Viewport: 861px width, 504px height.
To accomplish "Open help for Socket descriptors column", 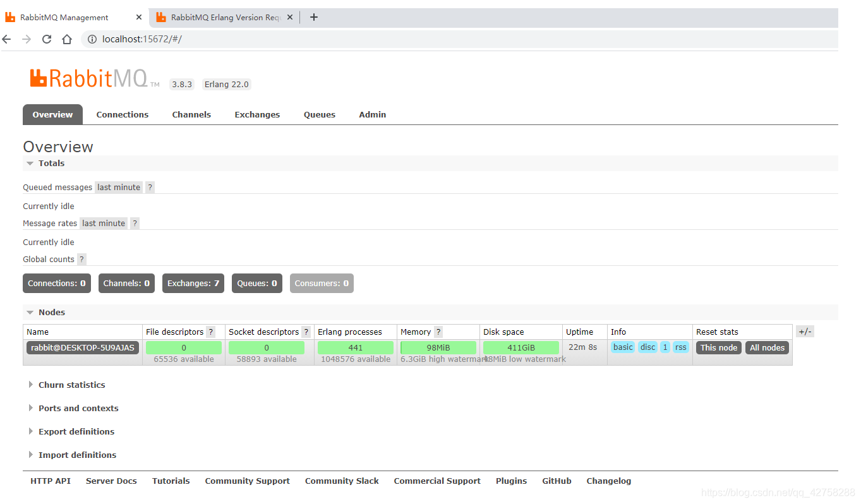I will click(306, 332).
